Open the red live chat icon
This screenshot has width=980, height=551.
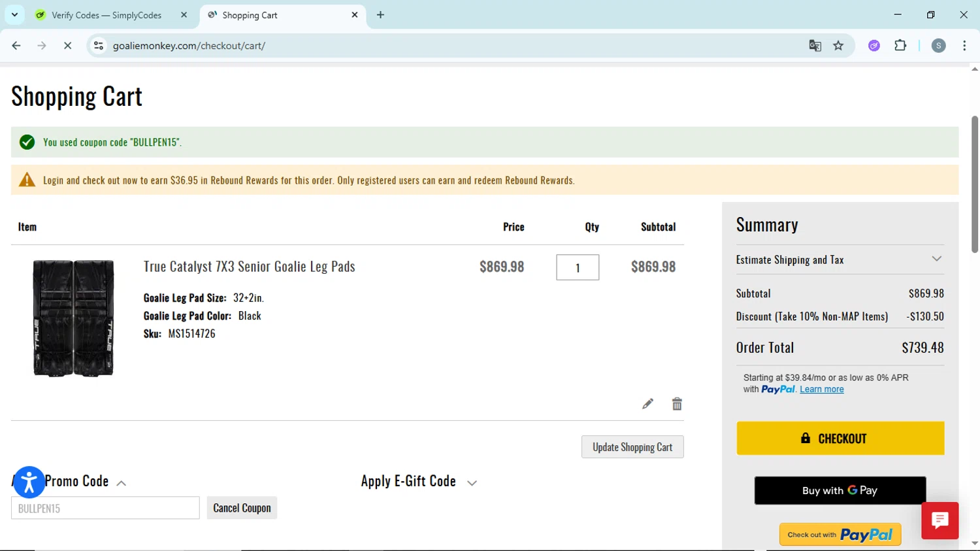tap(939, 520)
